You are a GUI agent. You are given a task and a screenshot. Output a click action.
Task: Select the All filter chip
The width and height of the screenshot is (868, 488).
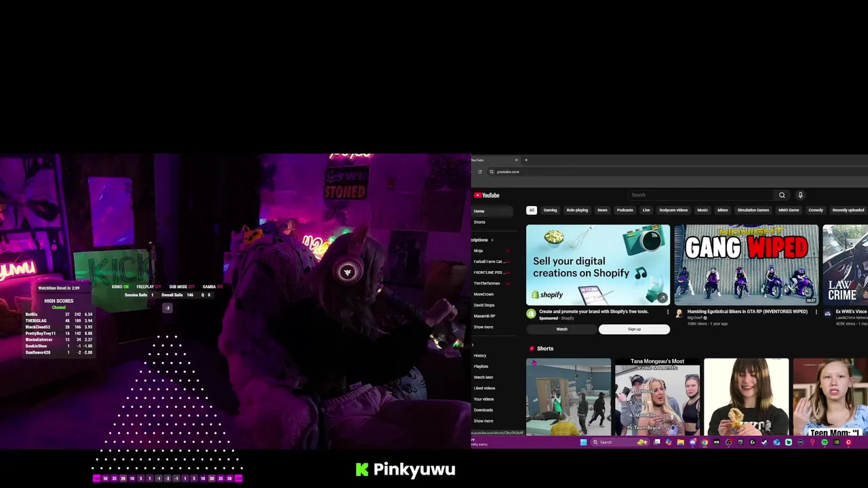pos(532,210)
